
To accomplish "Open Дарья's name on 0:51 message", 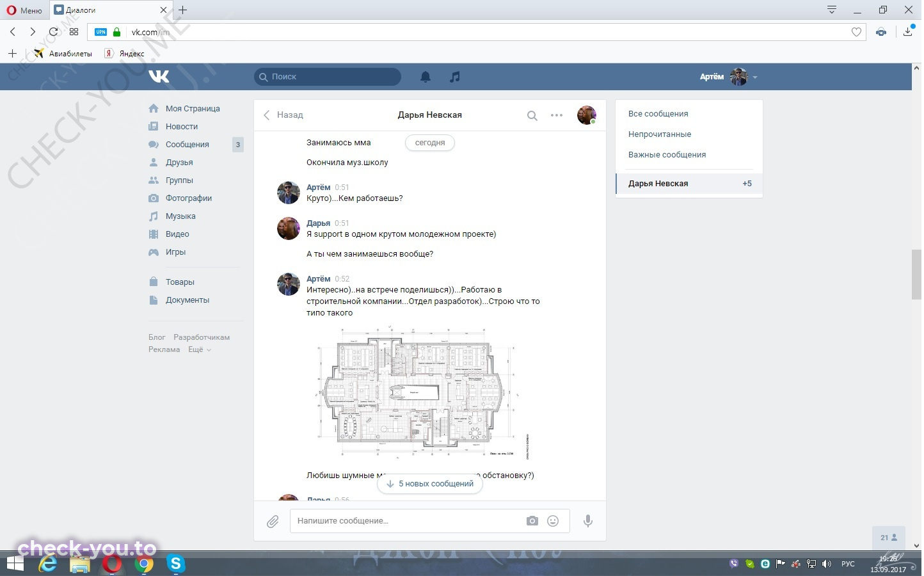I will pyautogui.click(x=318, y=223).
